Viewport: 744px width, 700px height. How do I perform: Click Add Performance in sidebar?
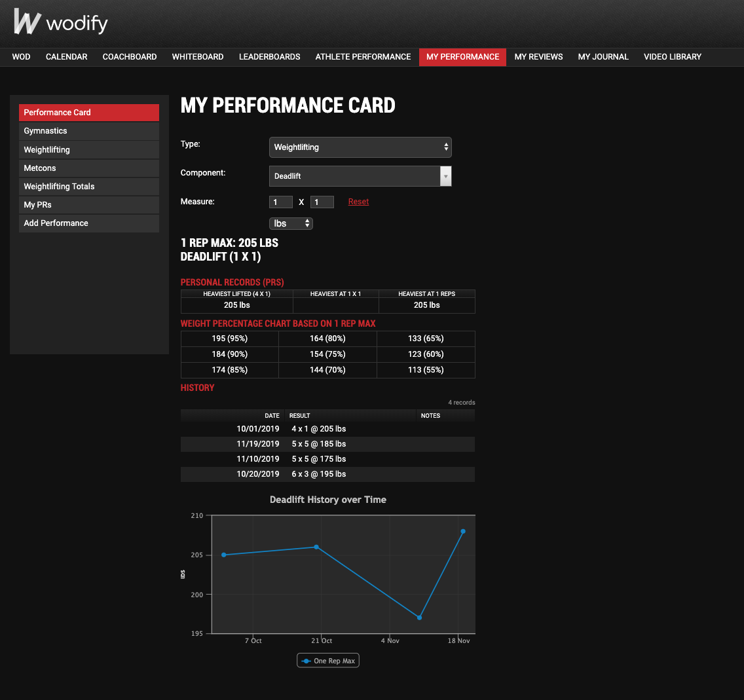click(88, 223)
